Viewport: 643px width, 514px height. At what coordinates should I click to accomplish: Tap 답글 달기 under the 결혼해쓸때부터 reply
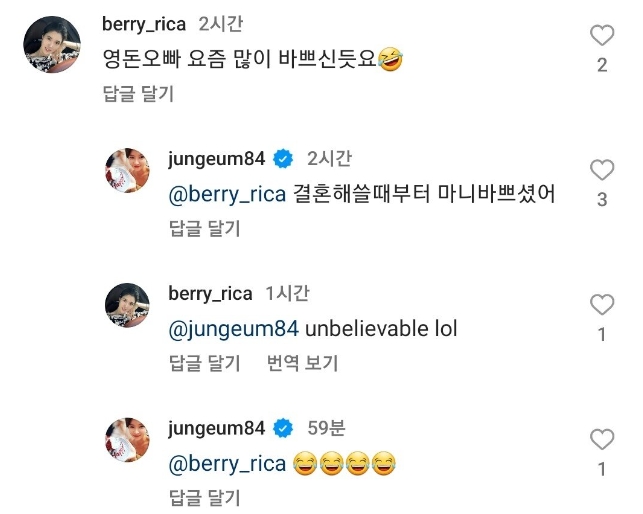[205, 229]
